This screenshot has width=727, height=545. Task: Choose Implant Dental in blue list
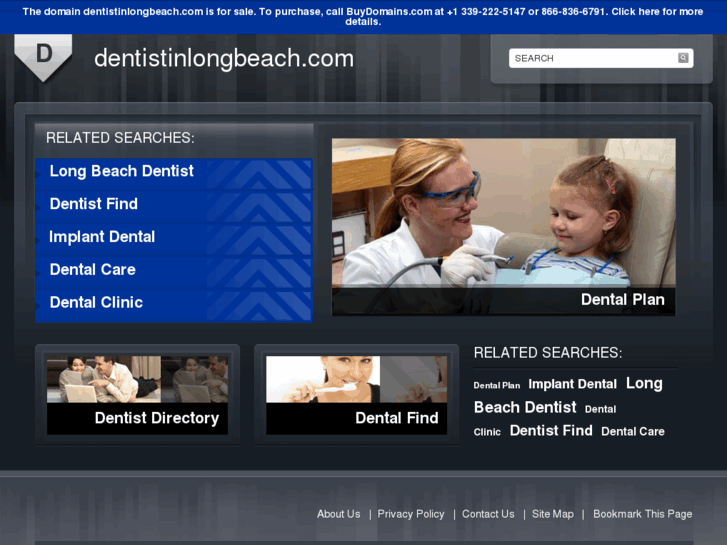pos(102,237)
